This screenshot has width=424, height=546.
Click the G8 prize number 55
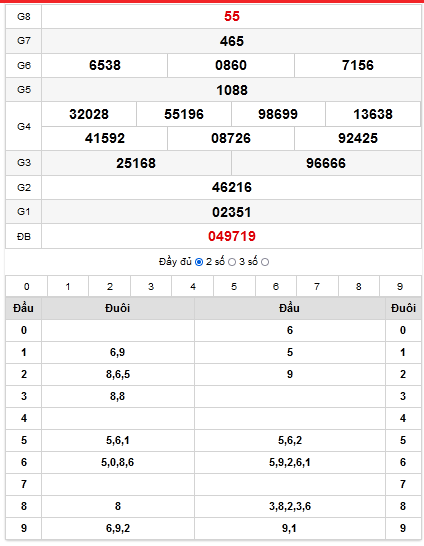click(232, 16)
